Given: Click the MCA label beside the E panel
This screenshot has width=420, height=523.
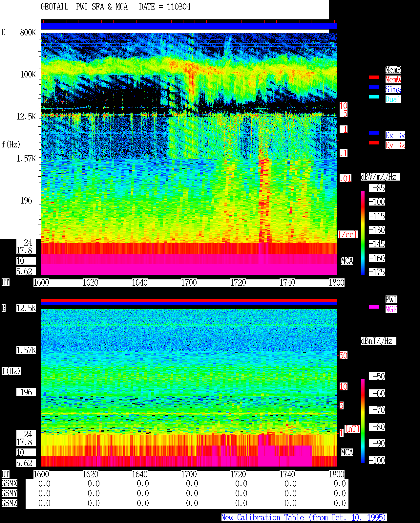Looking at the screenshot, I should click(x=347, y=261).
